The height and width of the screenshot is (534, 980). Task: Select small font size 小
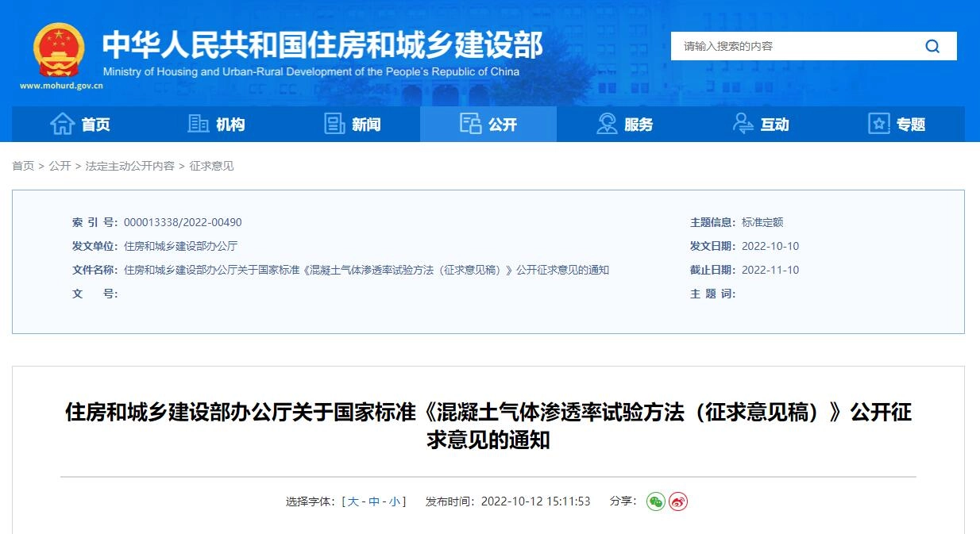(395, 501)
